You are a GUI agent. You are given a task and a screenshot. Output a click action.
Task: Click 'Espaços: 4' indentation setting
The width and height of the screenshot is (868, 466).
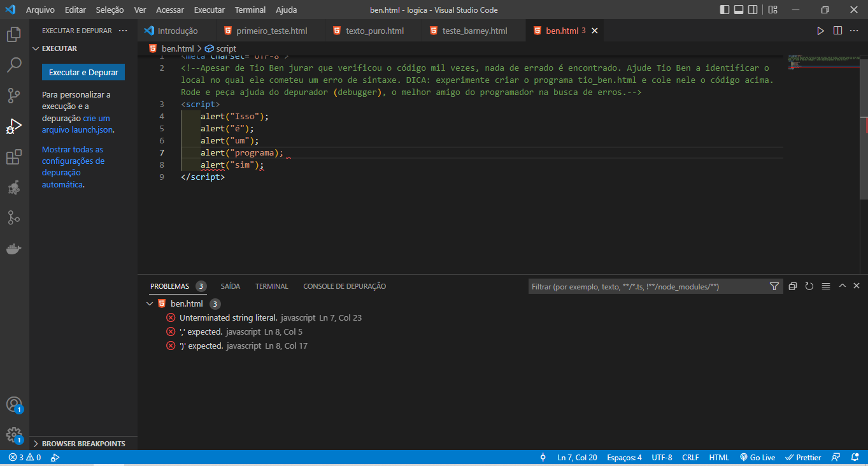pyautogui.click(x=624, y=458)
